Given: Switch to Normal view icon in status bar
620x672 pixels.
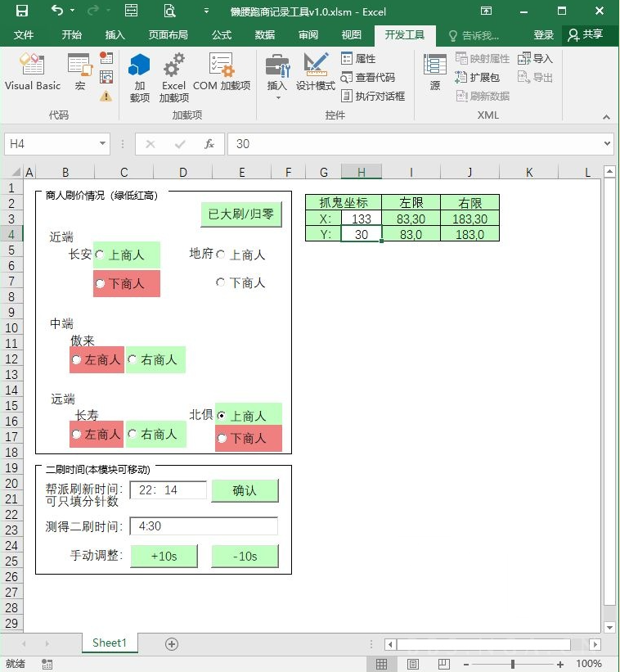Looking at the screenshot, I should (381, 664).
